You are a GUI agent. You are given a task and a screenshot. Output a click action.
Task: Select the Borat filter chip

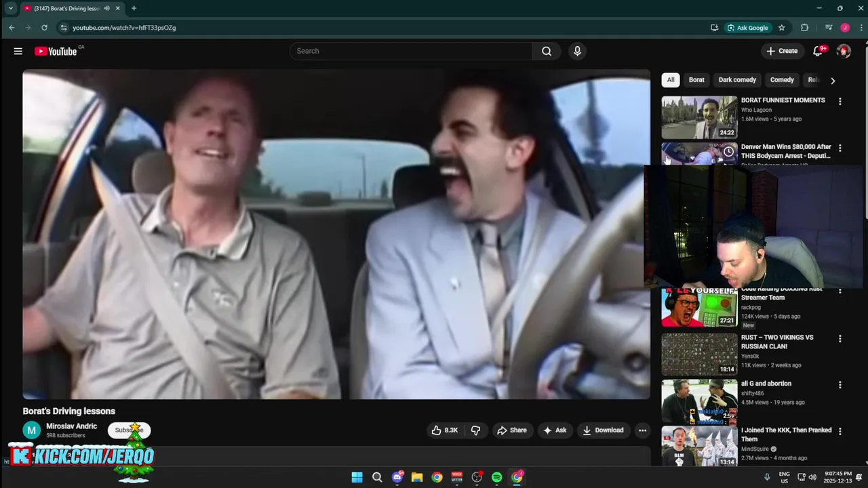(x=696, y=80)
